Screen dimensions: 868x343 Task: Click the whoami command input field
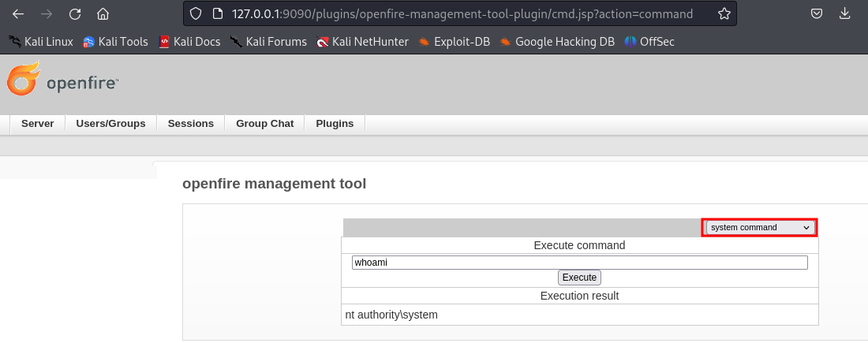click(x=579, y=263)
